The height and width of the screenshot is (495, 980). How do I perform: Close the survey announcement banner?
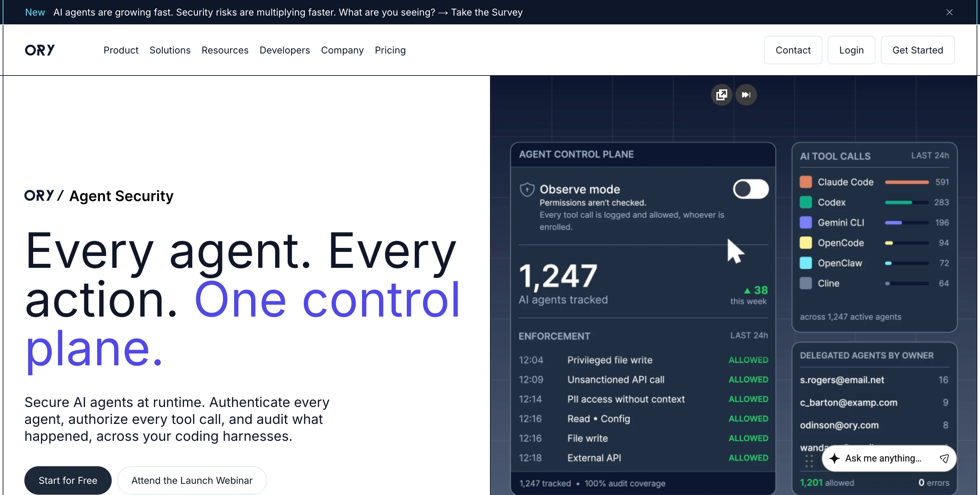[949, 12]
